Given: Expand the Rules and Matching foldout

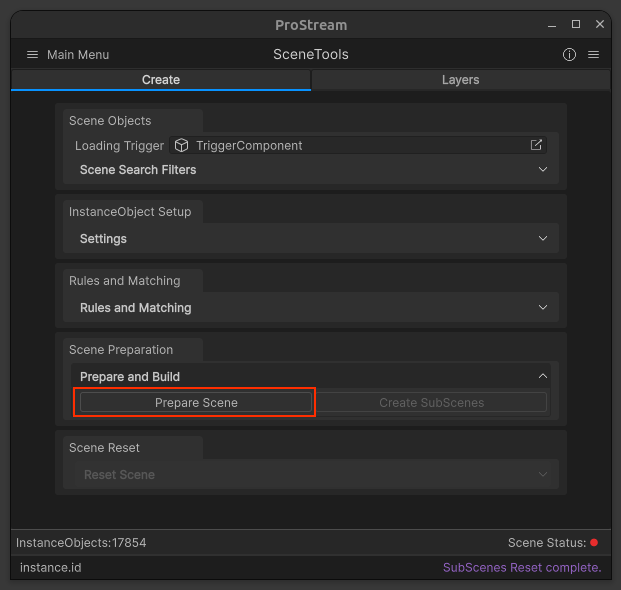Looking at the screenshot, I should point(310,308).
